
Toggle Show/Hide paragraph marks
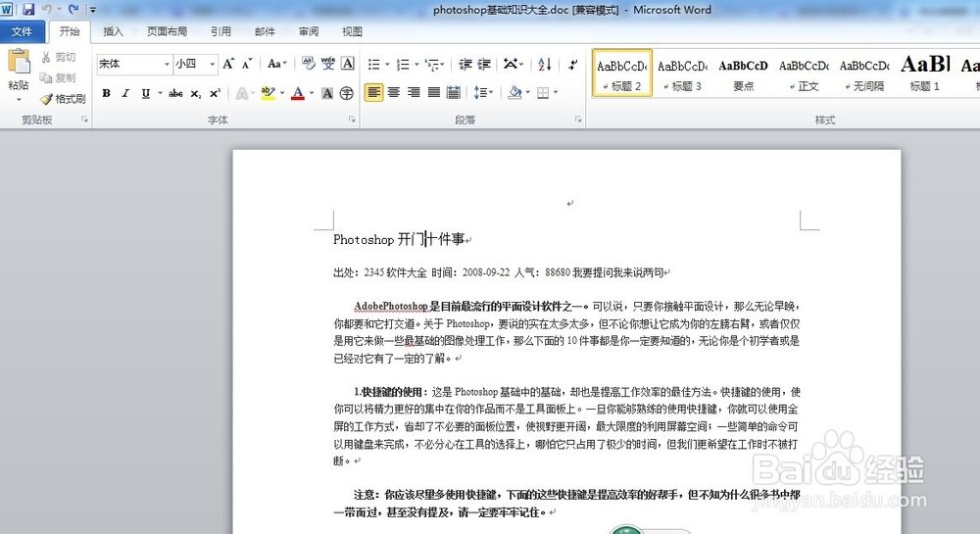[x=572, y=64]
